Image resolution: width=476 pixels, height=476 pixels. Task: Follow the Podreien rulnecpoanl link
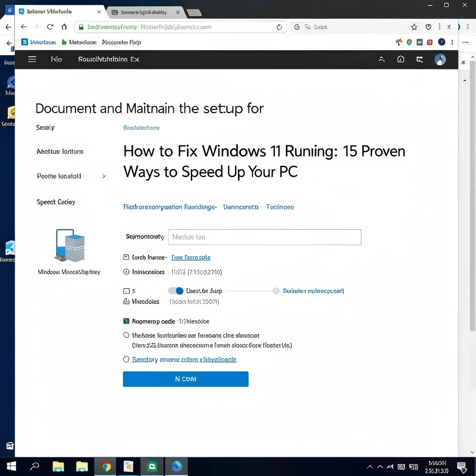[x=313, y=291]
